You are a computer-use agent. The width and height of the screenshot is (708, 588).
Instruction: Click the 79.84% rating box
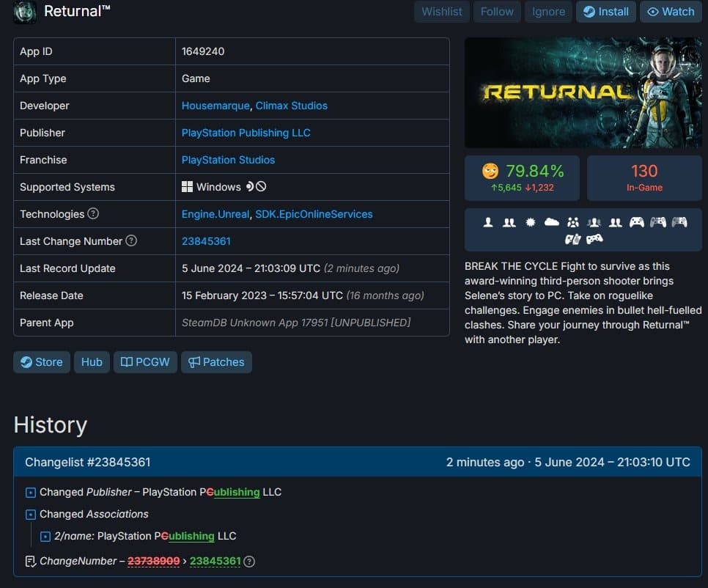522,178
